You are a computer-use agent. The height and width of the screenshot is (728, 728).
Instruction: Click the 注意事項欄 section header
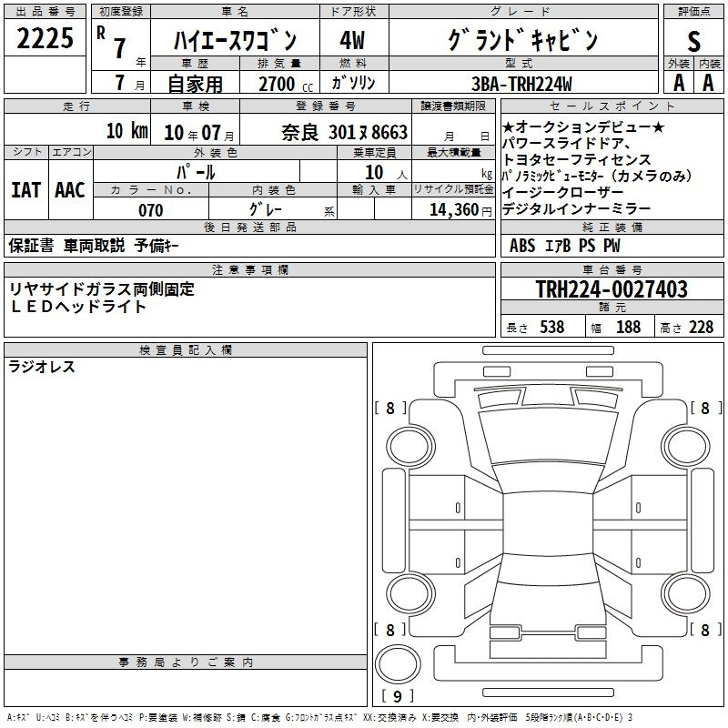pos(250,270)
